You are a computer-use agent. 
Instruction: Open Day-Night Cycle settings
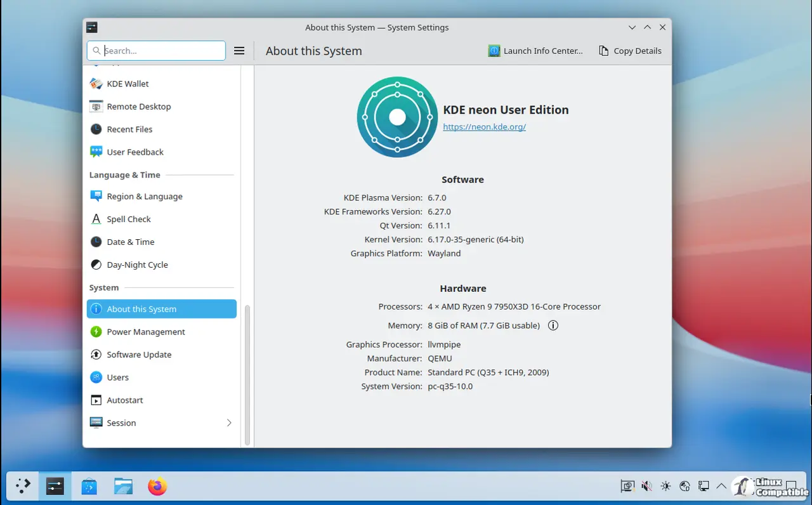click(161, 265)
